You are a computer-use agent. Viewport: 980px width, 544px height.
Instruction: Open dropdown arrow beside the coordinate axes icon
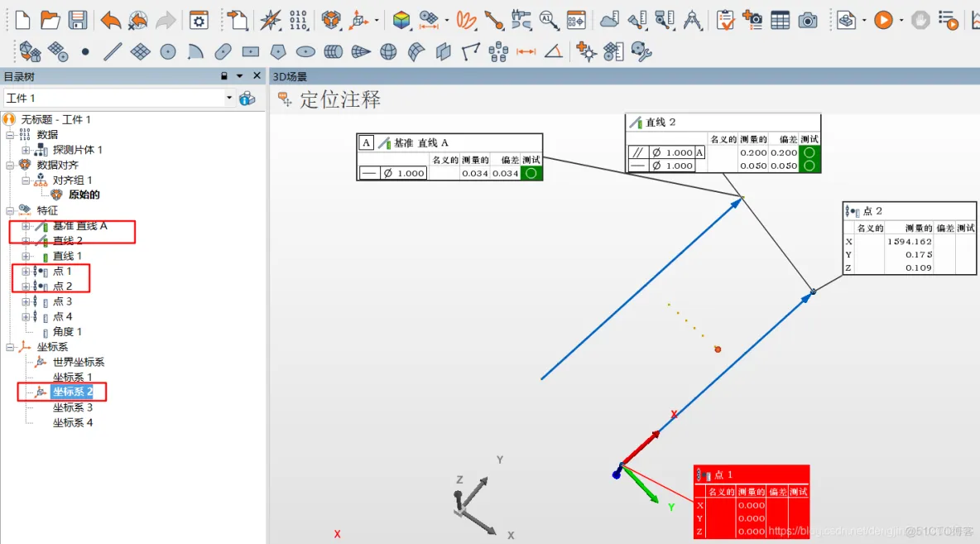coord(377,21)
